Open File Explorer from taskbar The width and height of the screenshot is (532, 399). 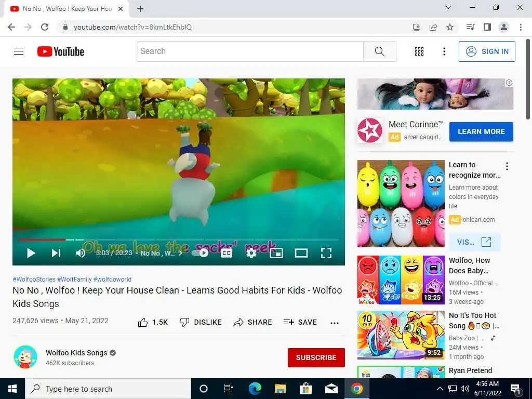pos(280,389)
